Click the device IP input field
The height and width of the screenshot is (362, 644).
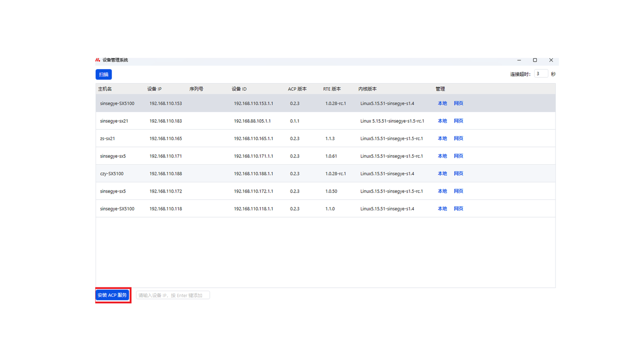coord(173,295)
